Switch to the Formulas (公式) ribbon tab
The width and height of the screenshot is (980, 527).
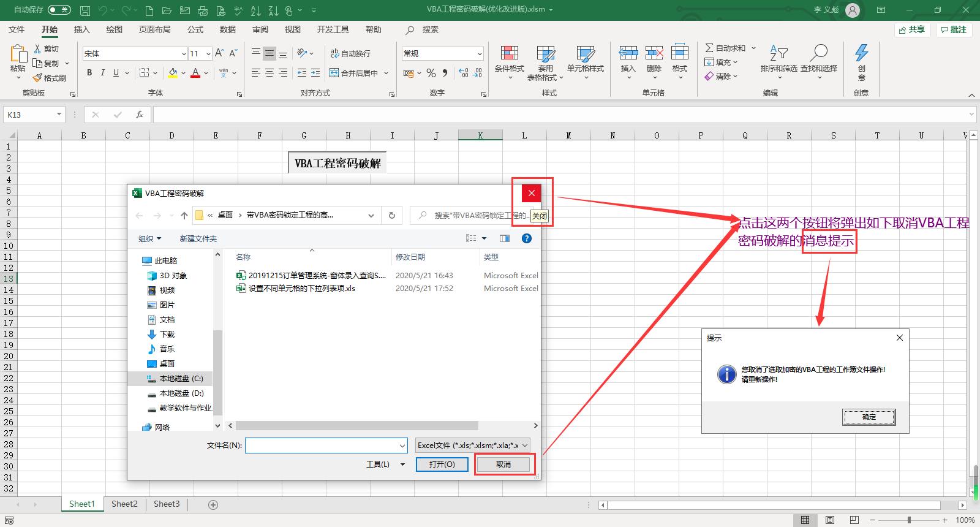pyautogui.click(x=195, y=29)
